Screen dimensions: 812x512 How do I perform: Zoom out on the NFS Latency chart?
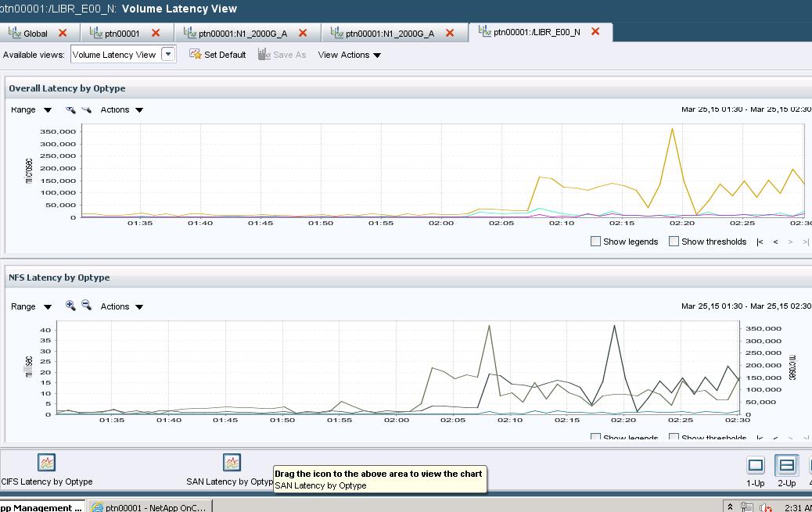click(x=86, y=306)
